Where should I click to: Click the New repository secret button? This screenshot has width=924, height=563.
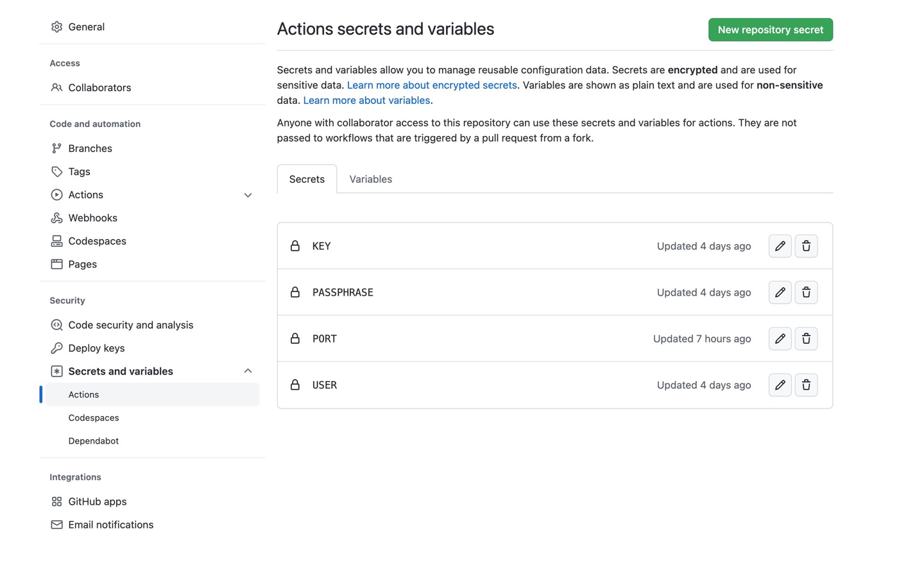[x=770, y=29]
